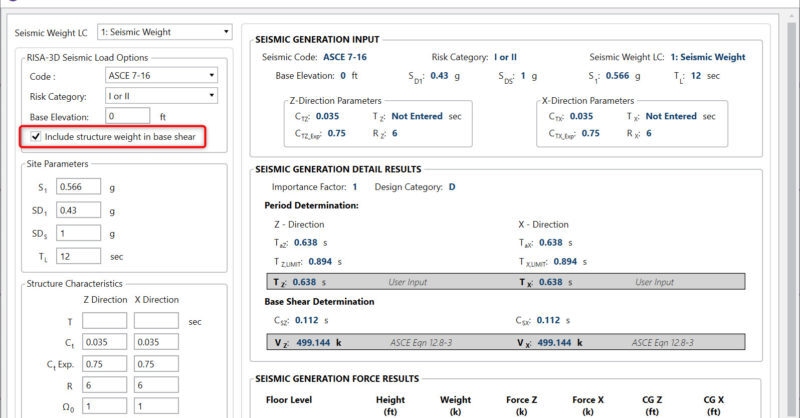Click the TL seconds input field
This screenshot has height=418, width=800.
(x=78, y=256)
